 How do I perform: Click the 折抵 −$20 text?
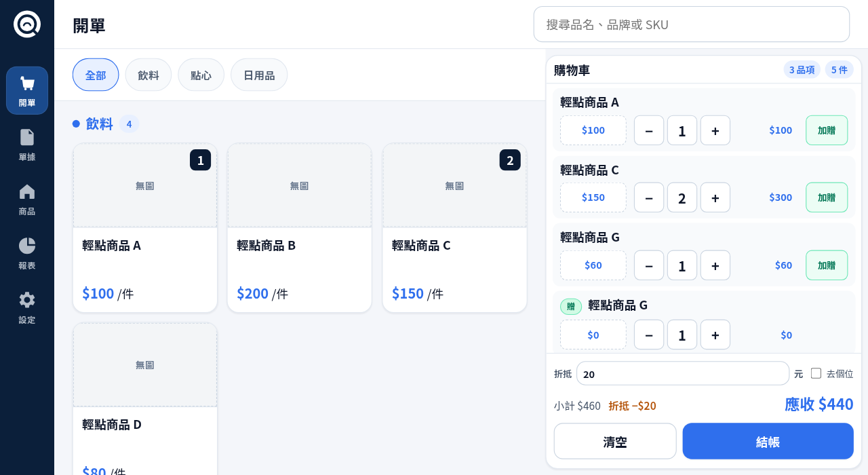(632, 405)
